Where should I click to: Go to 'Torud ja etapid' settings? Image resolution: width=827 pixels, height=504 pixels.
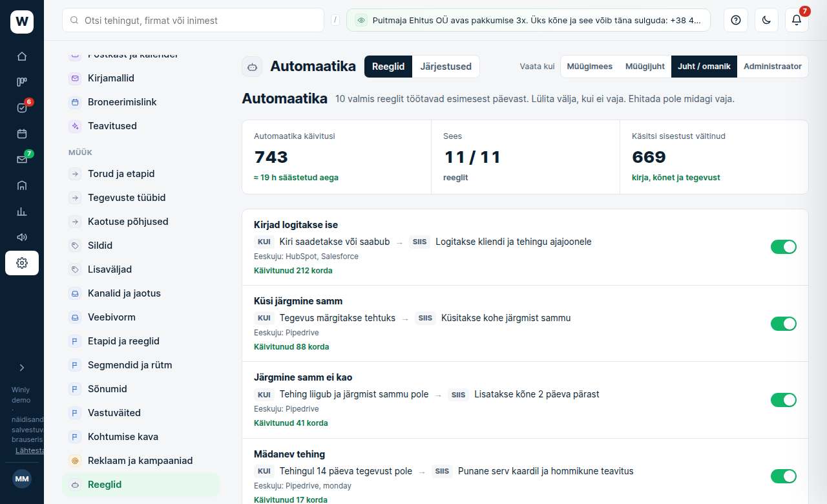(x=141, y=174)
